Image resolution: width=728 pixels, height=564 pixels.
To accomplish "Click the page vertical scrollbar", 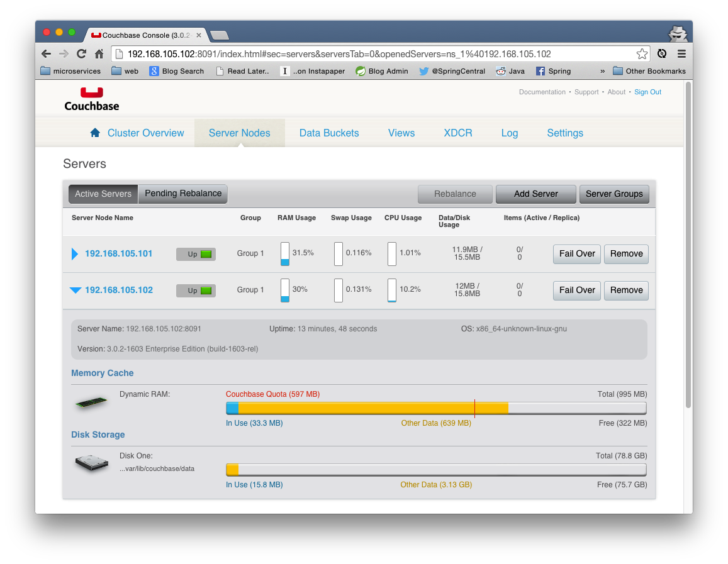I will coord(688,245).
